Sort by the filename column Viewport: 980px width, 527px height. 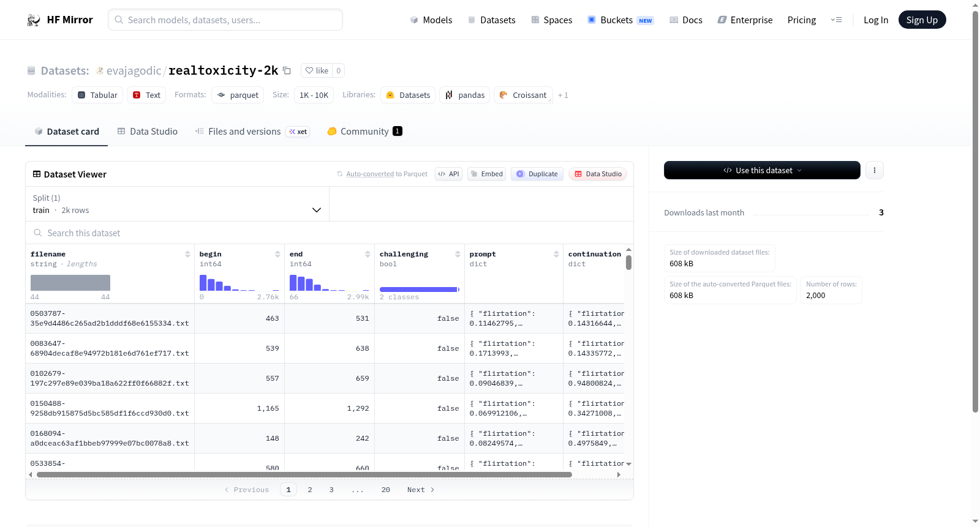tap(187, 254)
